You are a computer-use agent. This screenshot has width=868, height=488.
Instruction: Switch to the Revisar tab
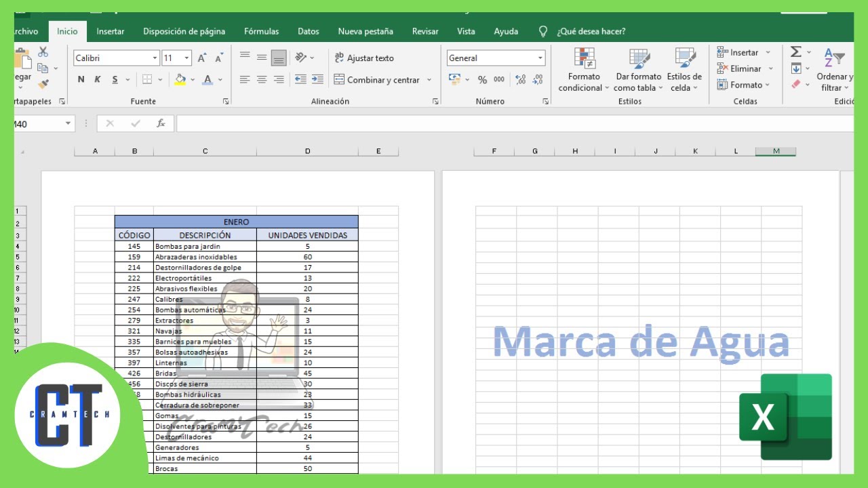pyautogui.click(x=425, y=31)
